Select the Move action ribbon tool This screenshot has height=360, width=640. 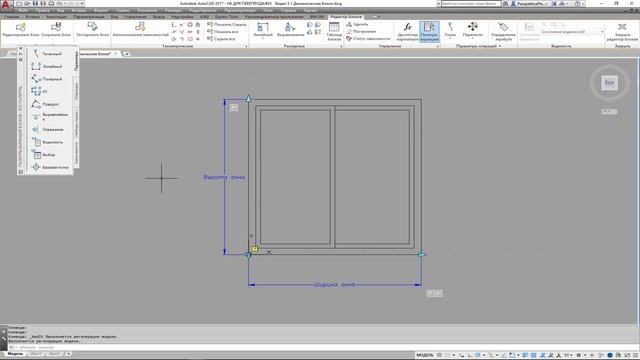click(x=473, y=30)
